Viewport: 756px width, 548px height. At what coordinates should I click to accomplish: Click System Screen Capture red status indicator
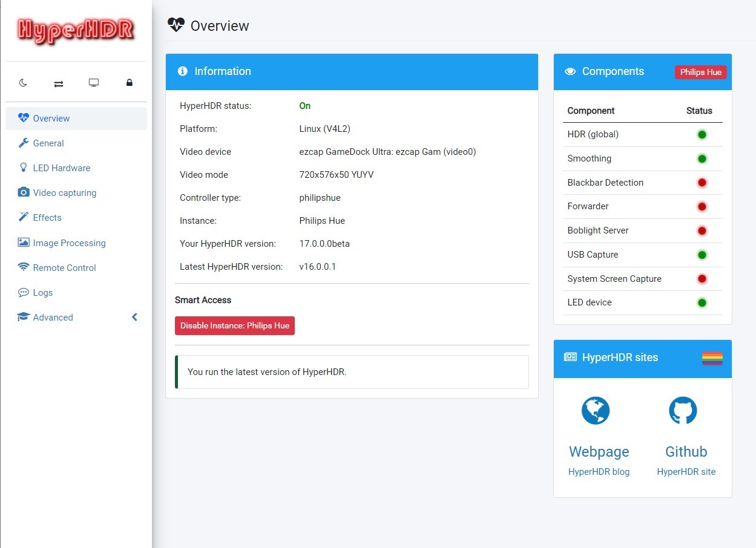click(x=702, y=279)
